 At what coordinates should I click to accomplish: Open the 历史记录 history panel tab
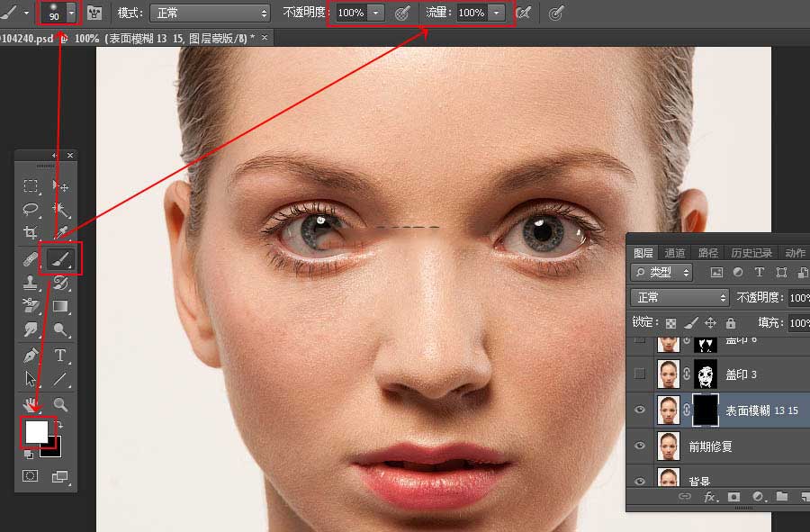click(753, 253)
